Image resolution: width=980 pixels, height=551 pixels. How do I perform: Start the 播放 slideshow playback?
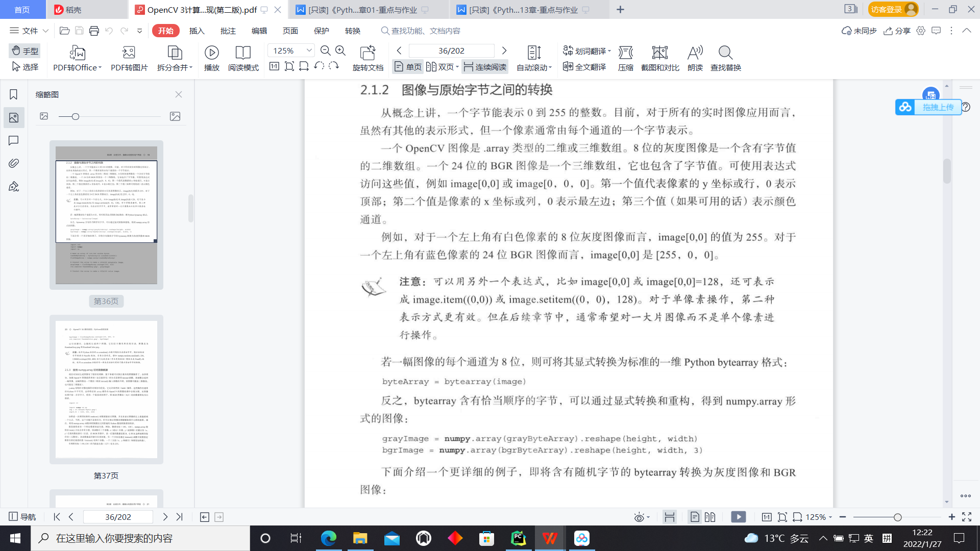tap(211, 58)
